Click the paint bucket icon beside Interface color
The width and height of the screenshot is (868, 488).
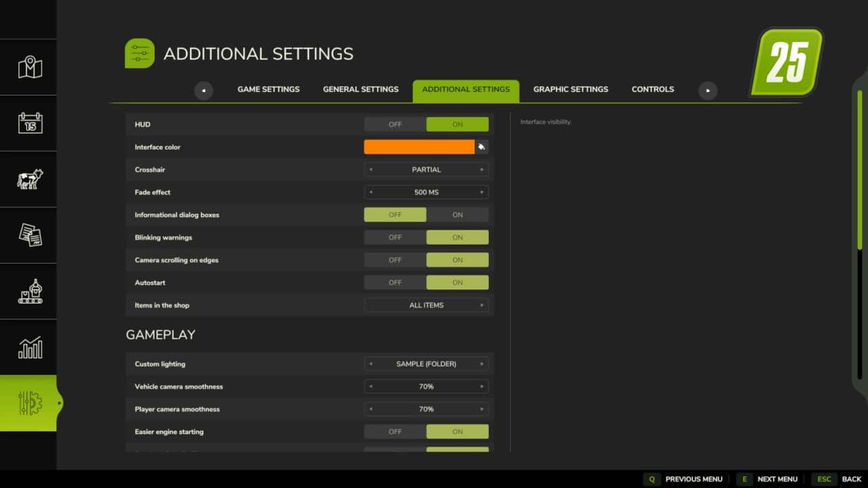481,147
